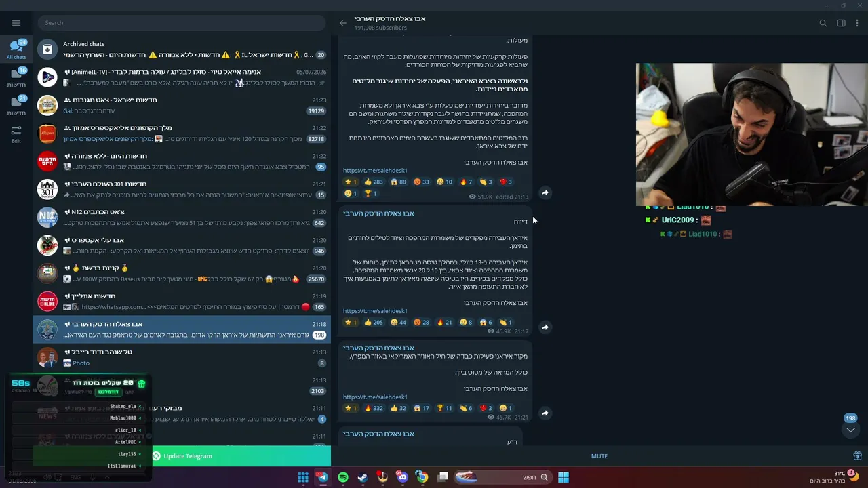
Task: Select the highlighted אבו צאלח הדסק הערבי chat row
Action: coord(182,329)
